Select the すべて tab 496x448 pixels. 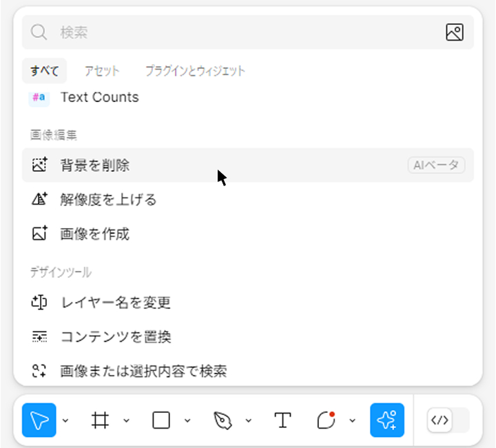tap(44, 70)
